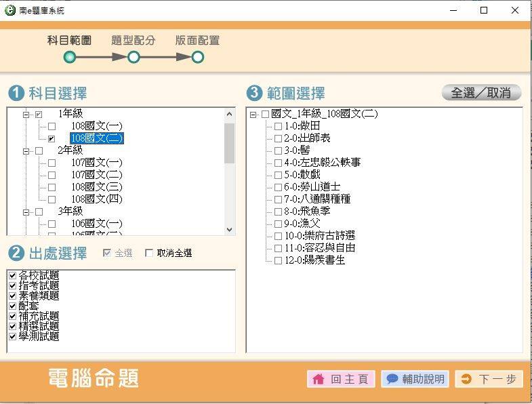The width and height of the screenshot is (532, 404).
Task: Select the highlighted 108國文(二) tree label
Action: [x=97, y=138]
